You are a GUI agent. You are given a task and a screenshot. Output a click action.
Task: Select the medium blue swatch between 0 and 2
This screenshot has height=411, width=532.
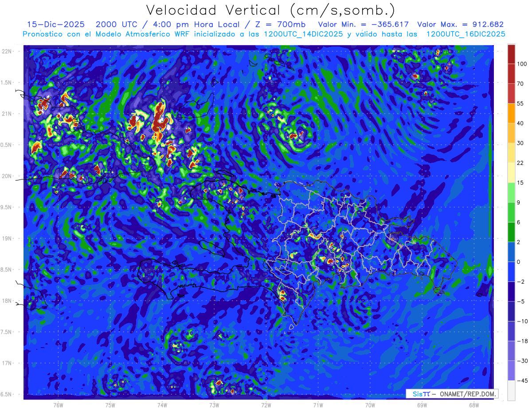point(511,251)
